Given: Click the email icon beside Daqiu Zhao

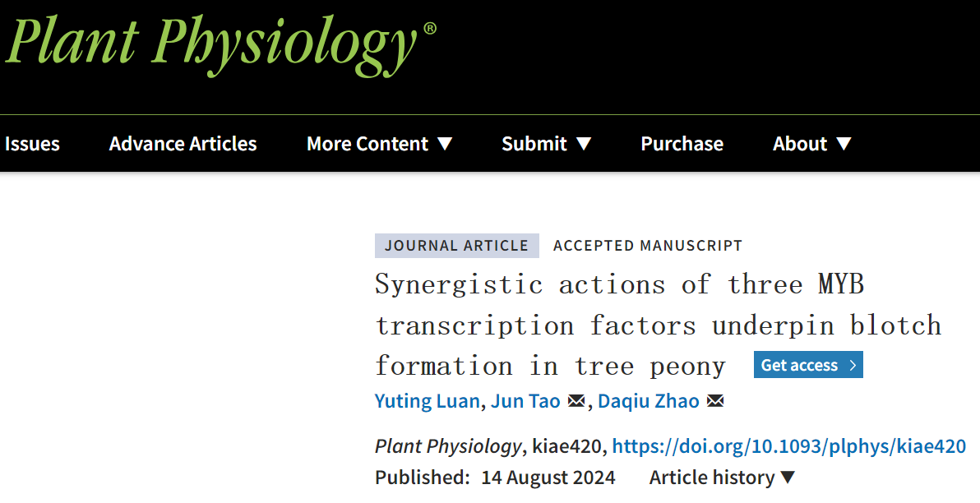Looking at the screenshot, I should click(715, 401).
